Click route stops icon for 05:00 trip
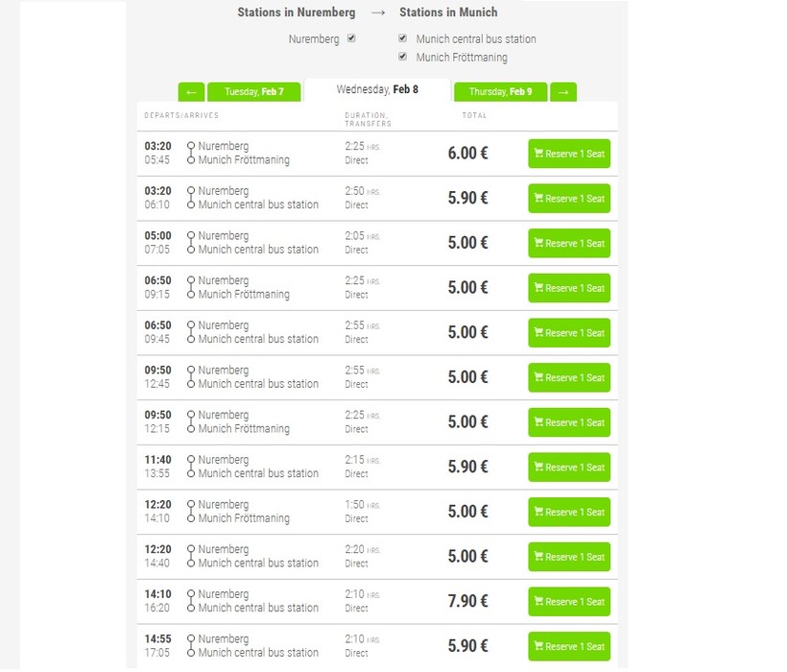Image resolution: width=787 pixels, height=672 pixels. 191,243
